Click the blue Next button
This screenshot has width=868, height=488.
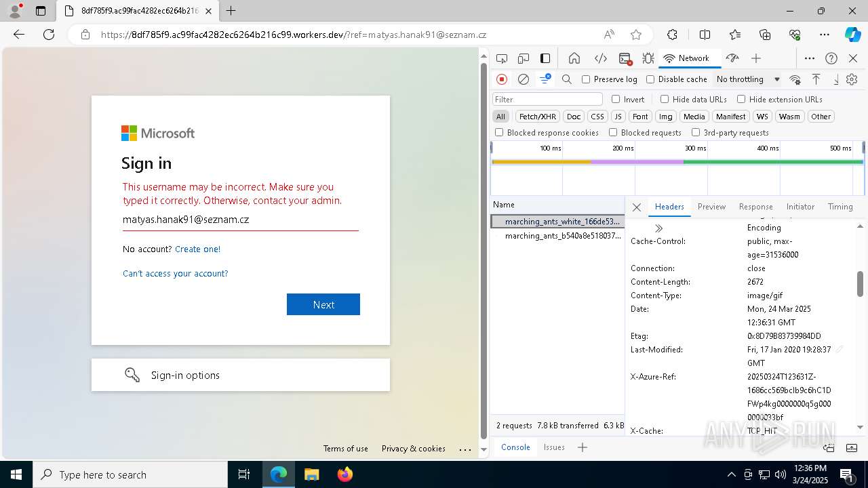pos(323,304)
